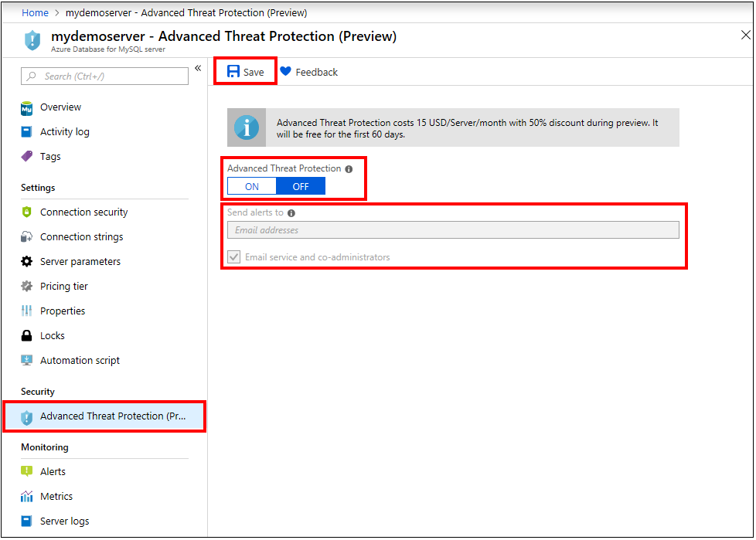This screenshot has height=540, width=756.
Task: Select Connection security settings
Action: pyautogui.click(x=82, y=212)
